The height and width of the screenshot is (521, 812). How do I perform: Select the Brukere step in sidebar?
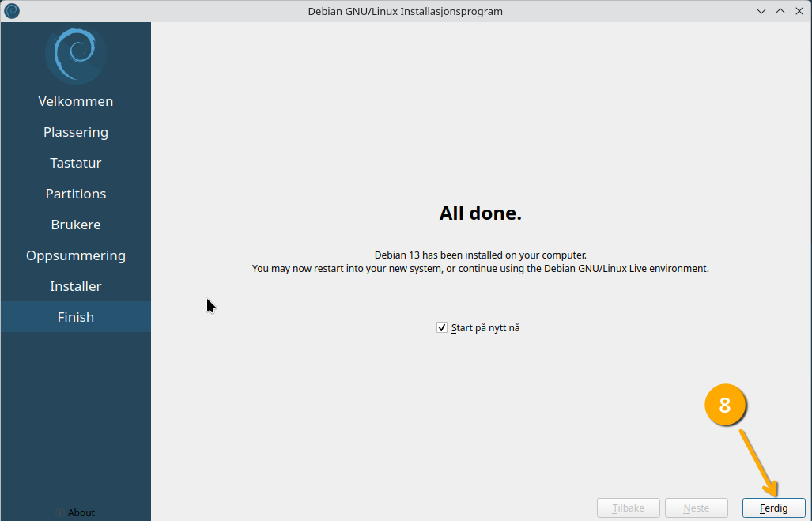tap(76, 225)
